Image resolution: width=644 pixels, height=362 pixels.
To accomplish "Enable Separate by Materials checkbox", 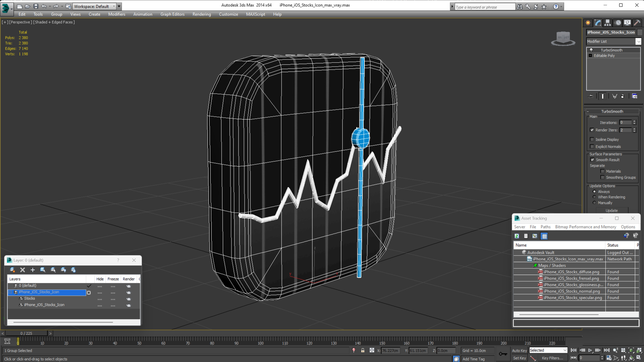I will [x=602, y=171].
